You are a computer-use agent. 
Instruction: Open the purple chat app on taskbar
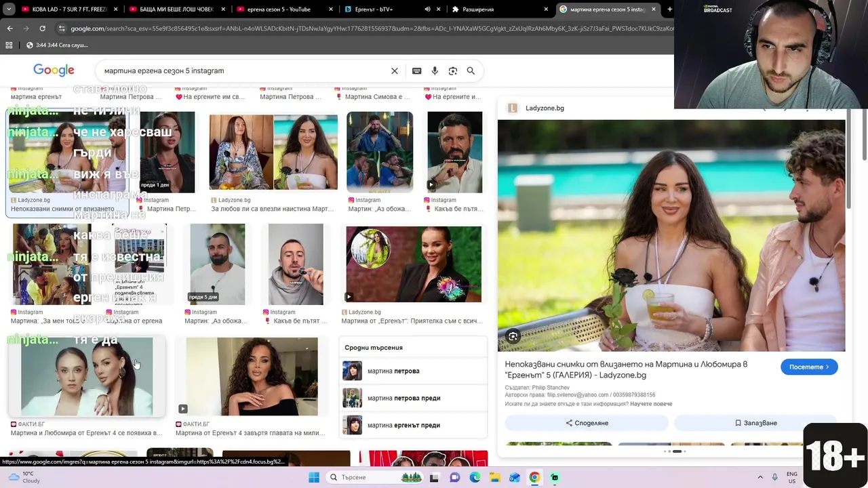tap(455, 477)
